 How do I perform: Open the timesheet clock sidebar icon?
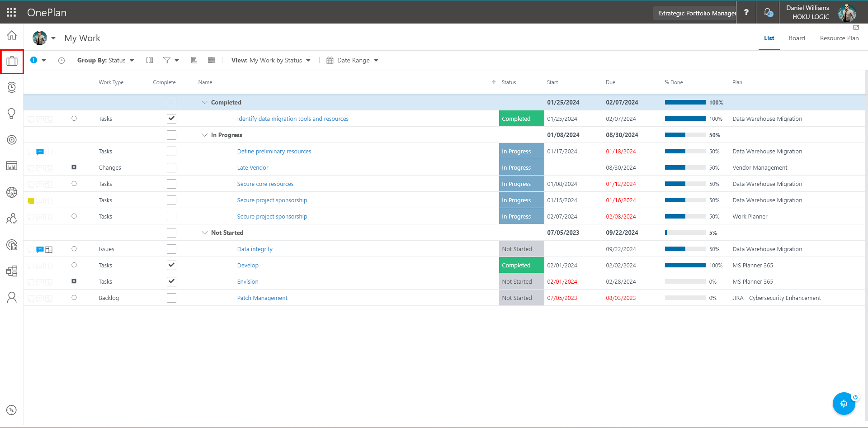tap(12, 87)
